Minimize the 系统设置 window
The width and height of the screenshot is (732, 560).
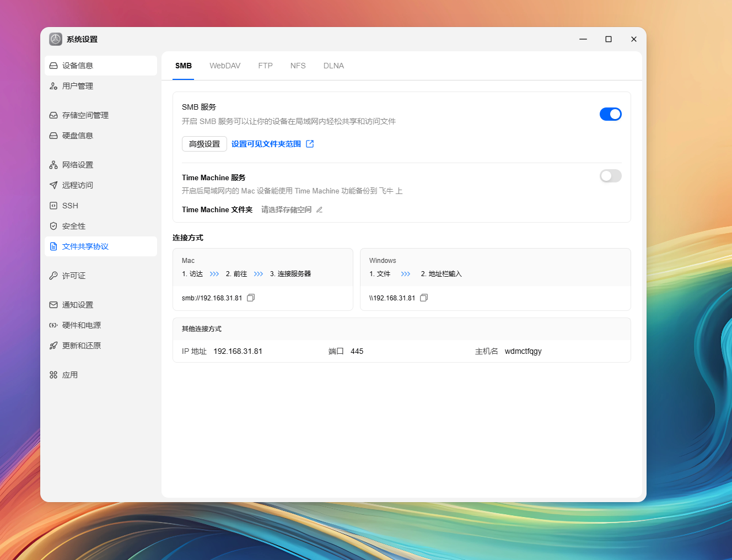[x=583, y=39]
